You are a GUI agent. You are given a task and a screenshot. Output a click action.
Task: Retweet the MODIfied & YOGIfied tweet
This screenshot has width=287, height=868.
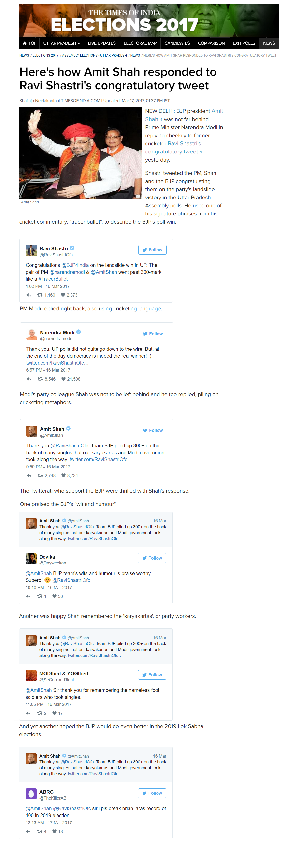click(39, 713)
